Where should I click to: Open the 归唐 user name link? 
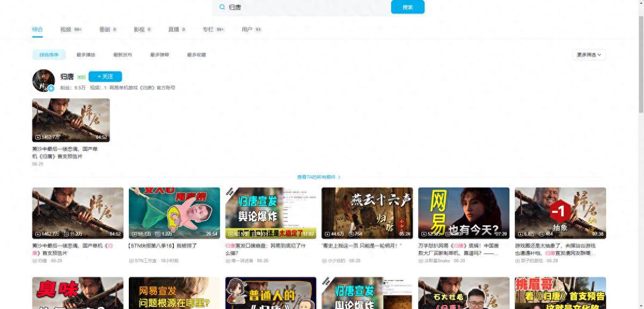[67, 77]
